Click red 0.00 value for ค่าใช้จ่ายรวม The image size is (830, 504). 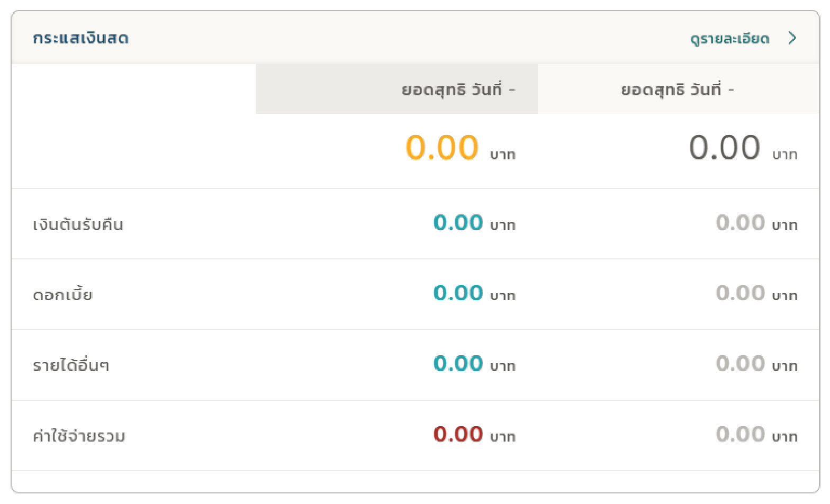click(458, 435)
